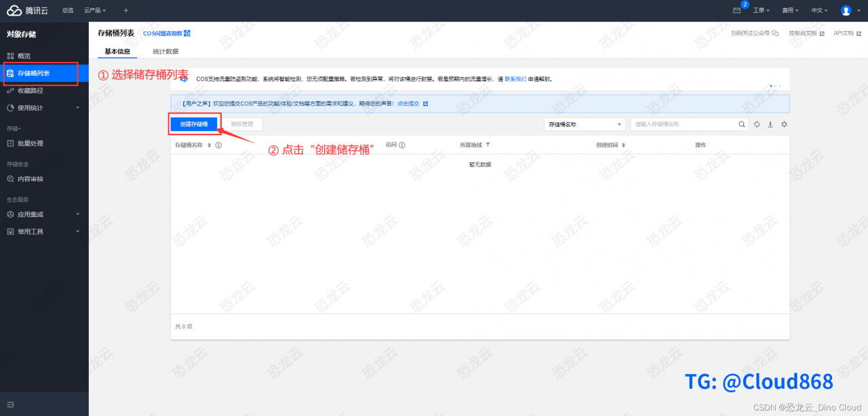Click the 创建存储桶 button
The height and width of the screenshot is (416, 868).
click(x=195, y=124)
